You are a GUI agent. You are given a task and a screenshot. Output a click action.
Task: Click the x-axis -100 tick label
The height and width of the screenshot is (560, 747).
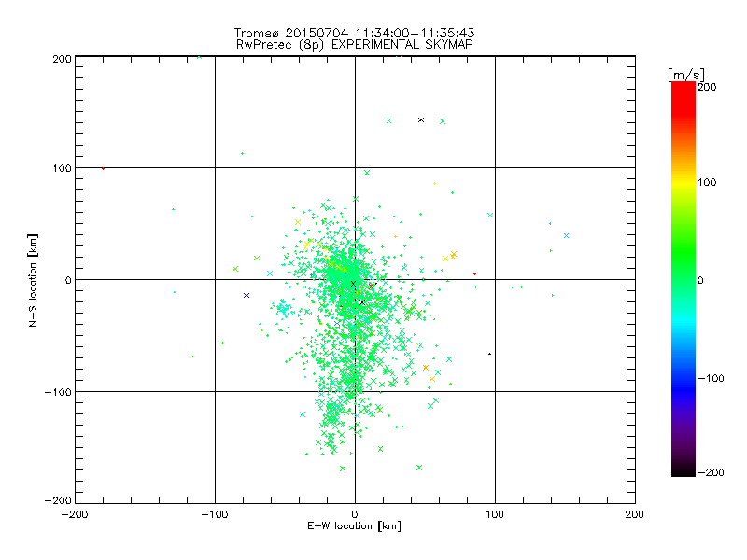click(215, 514)
